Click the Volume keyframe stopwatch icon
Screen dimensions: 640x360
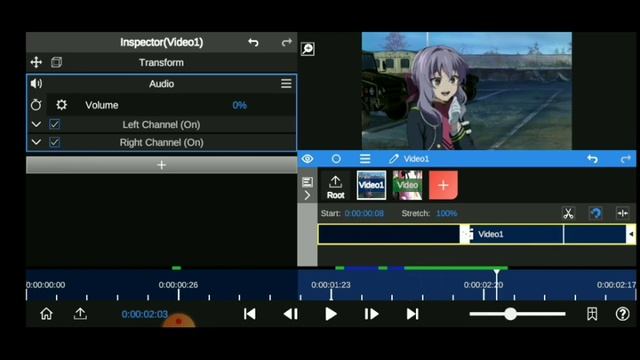click(x=36, y=105)
